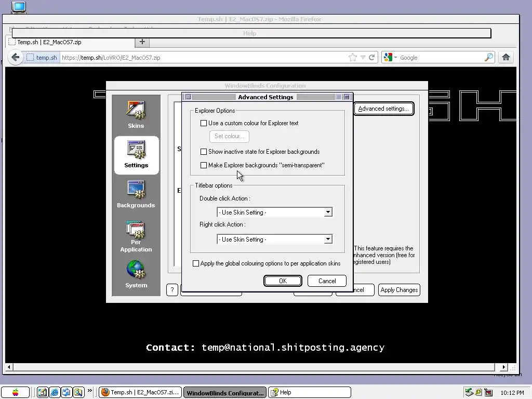The height and width of the screenshot is (399, 532).
Task: Click the Apple logo start button
Action: point(15,393)
